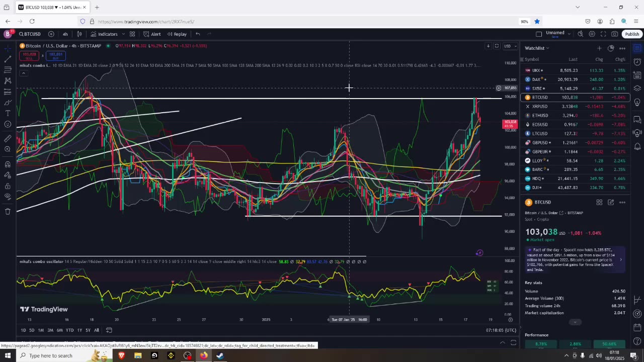The width and height of the screenshot is (644, 362).
Task: Select the 1M date range
Action: (x=41, y=330)
